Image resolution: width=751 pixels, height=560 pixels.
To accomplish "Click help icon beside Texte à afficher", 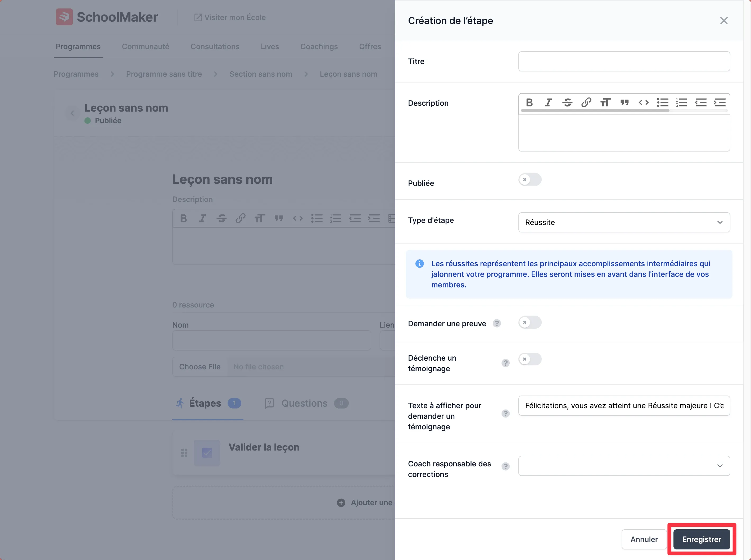I will (505, 414).
